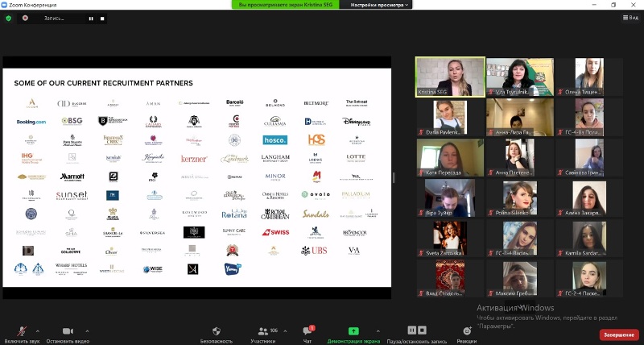The width and height of the screenshot is (644, 345).
Task: Click the sunset logo on the slide
Action: point(72,195)
